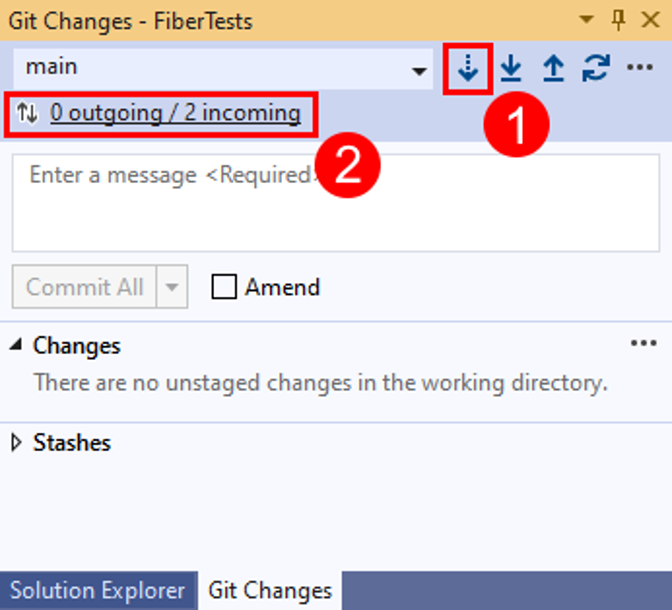This screenshot has height=610, width=672.
Task: Open the 0 outgoing / 2 incoming link
Action: click(x=175, y=113)
